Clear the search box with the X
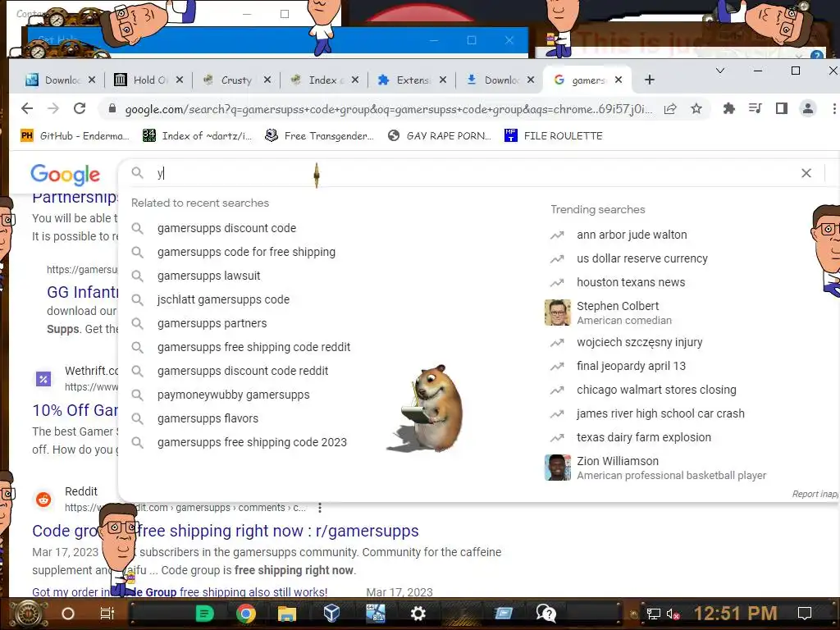 806,173
